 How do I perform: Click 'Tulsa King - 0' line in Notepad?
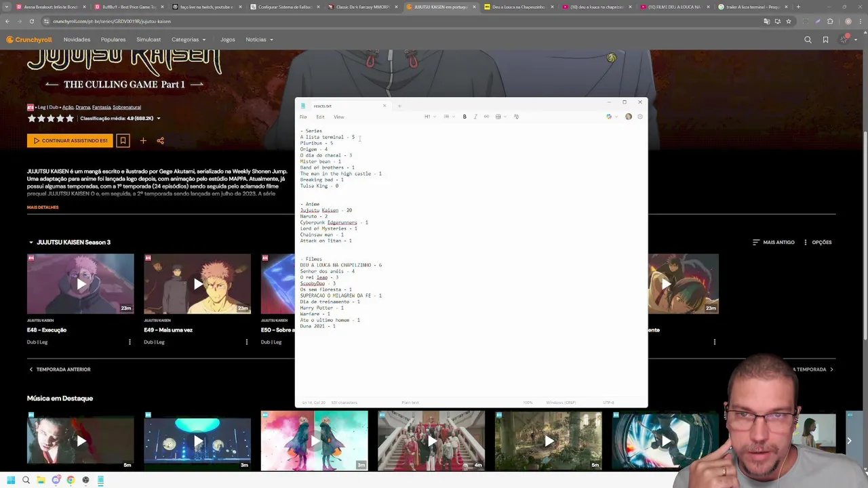[319, 186]
